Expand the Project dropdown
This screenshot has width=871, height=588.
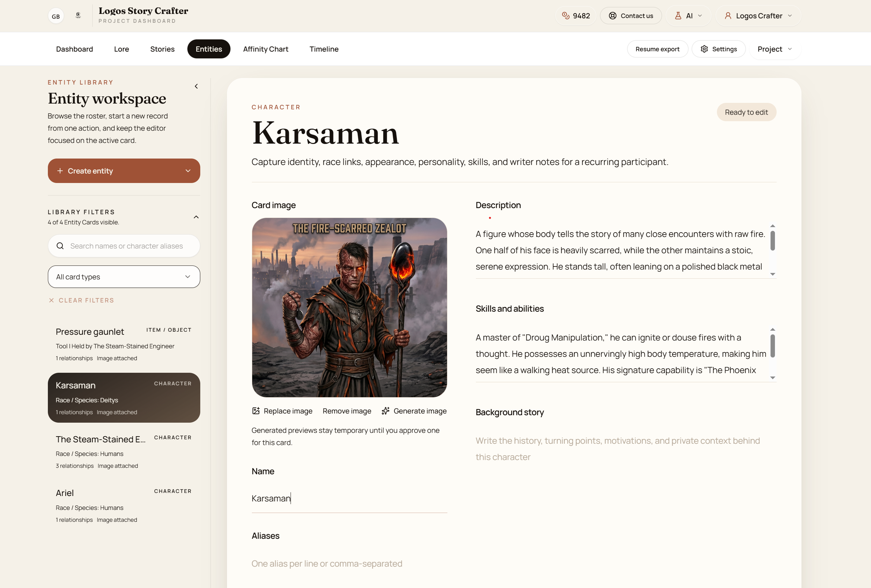pyautogui.click(x=775, y=49)
